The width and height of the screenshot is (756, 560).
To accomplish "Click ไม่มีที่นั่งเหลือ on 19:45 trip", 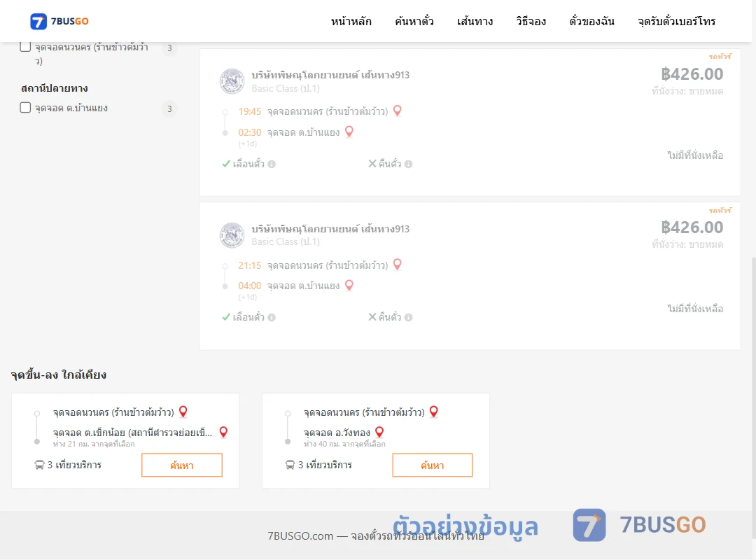I will click(695, 155).
